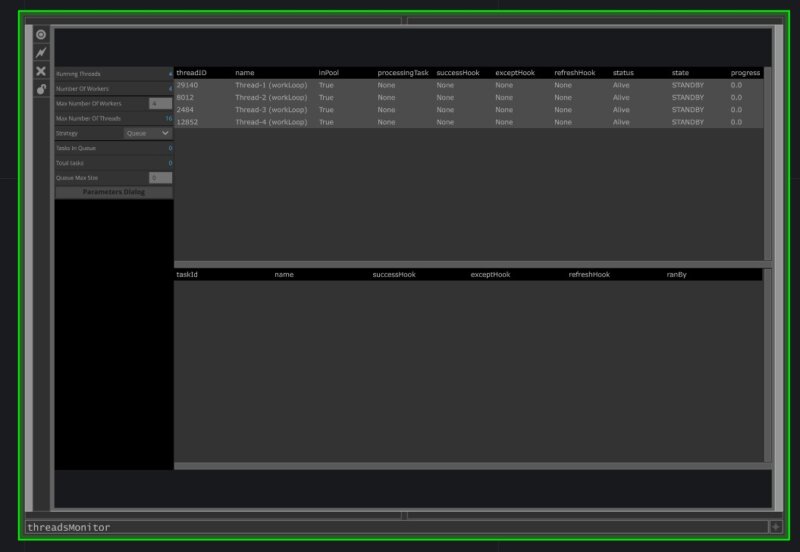Select the Thread-1 (workLoop) name cell
800x552 pixels.
coord(271,85)
